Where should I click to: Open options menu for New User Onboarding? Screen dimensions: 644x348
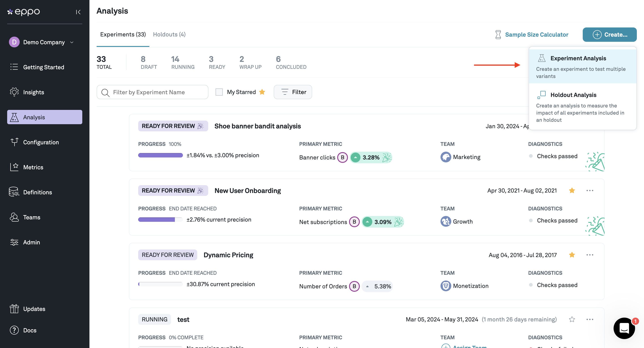tap(589, 191)
